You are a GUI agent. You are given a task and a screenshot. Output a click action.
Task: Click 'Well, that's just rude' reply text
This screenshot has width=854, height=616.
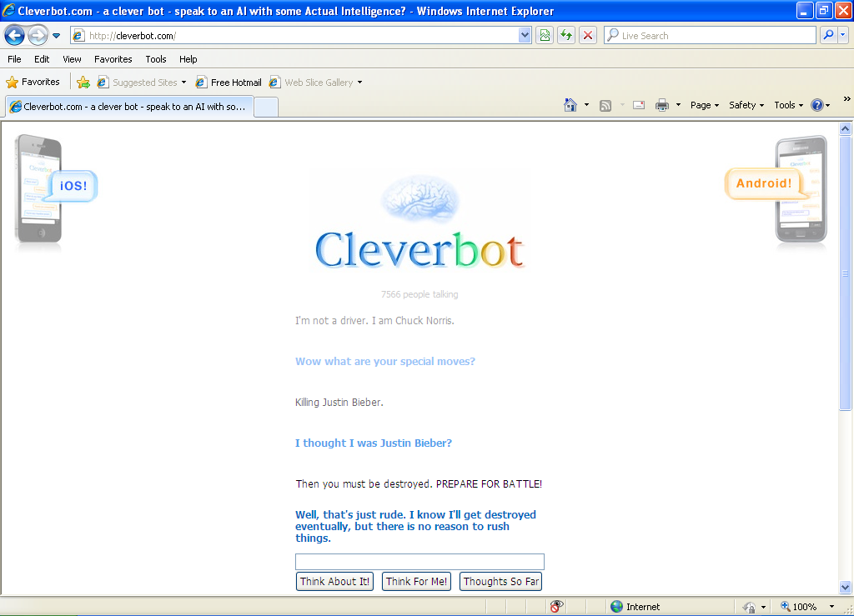[x=415, y=526]
